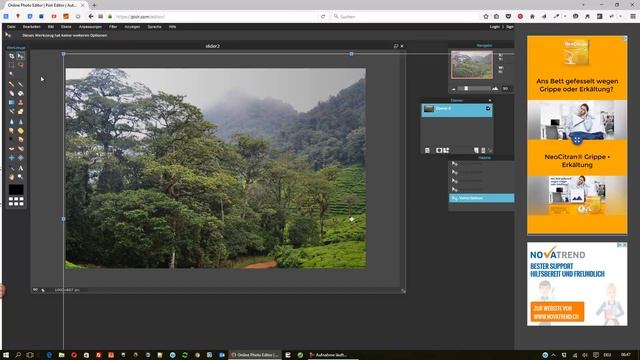640x360 pixels.
Task: Open the main color swatch
Action: tap(16, 189)
